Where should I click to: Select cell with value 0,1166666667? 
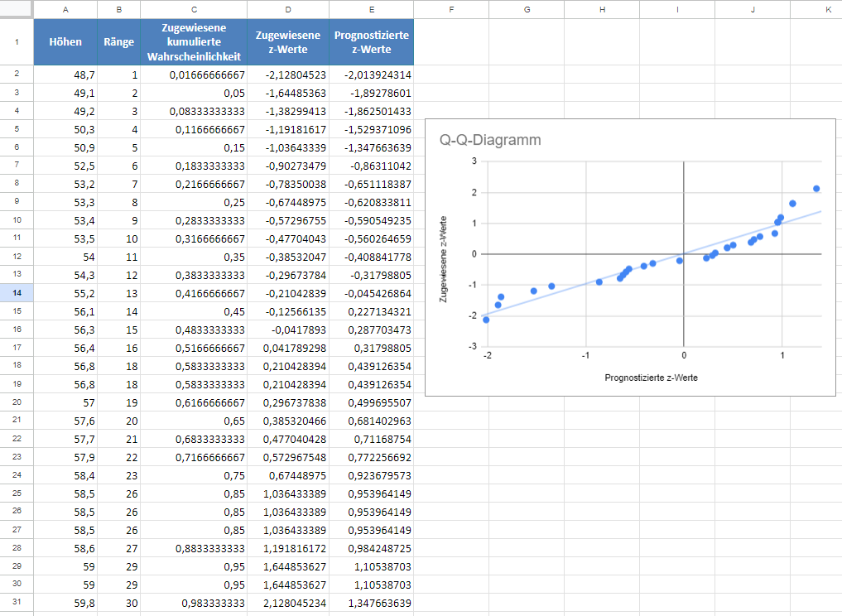(x=194, y=129)
